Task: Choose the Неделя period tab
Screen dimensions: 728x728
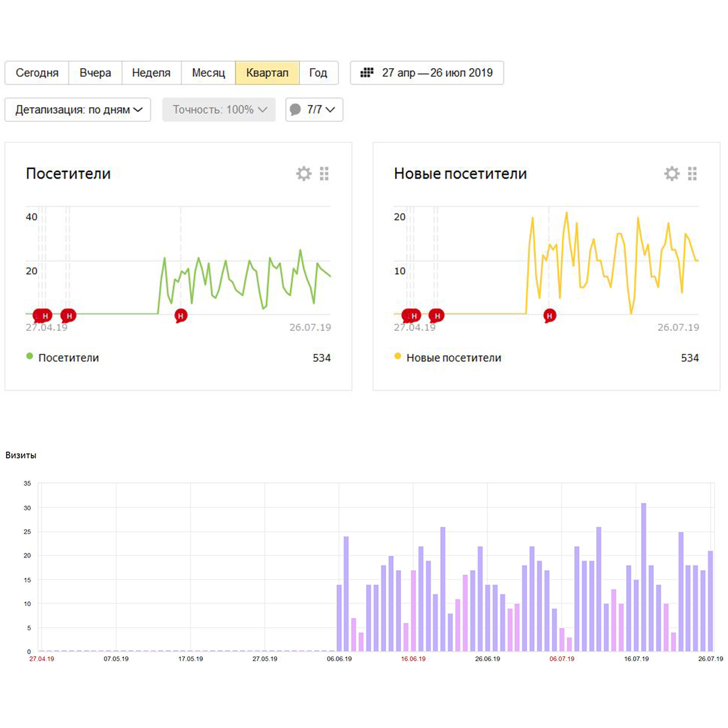Action: point(152,73)
